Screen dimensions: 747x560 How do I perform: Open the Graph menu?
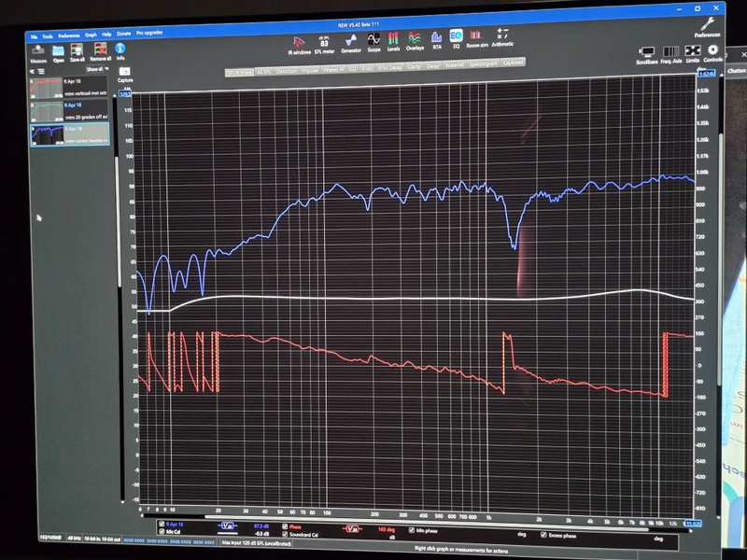91,35
